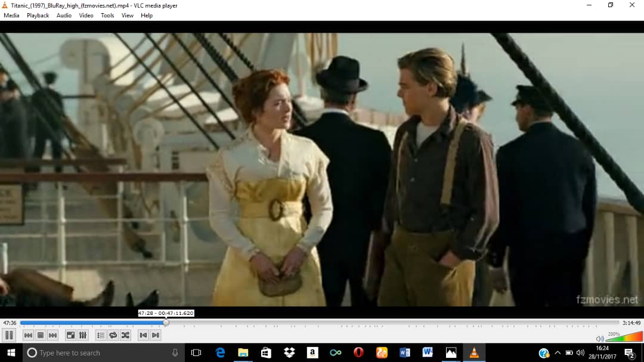The height and width of the screenshot is (362, 644).
Task: Open the Audio menu
Action: (64, 16)
